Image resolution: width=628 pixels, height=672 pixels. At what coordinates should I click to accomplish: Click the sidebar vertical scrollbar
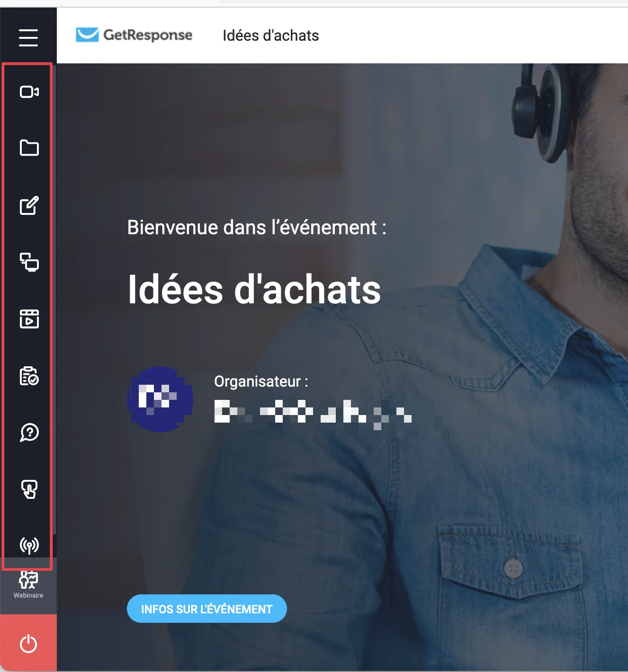[x=55, y=300]
